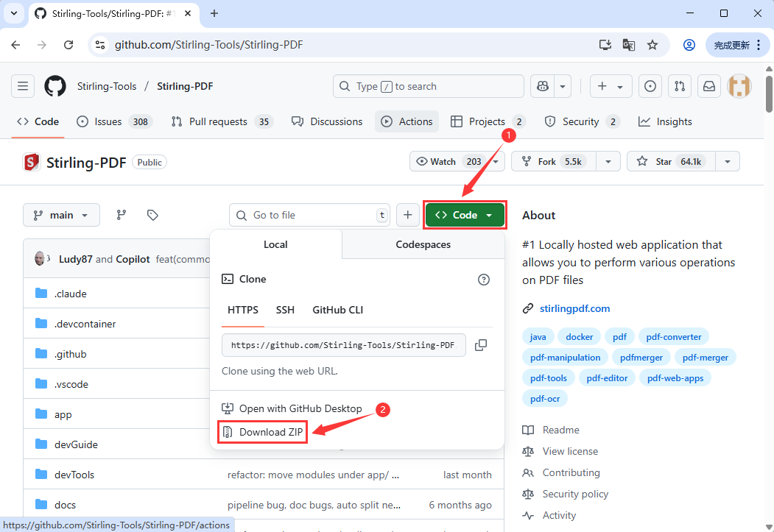
Task: Open the devGuide folder
Action: [x=76, y=444]
